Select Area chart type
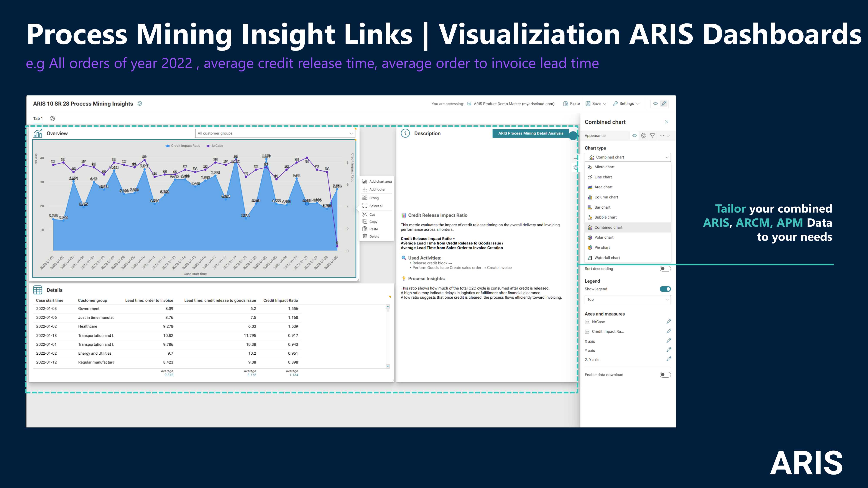The image size is (868, 488). (x=628, y=187)
